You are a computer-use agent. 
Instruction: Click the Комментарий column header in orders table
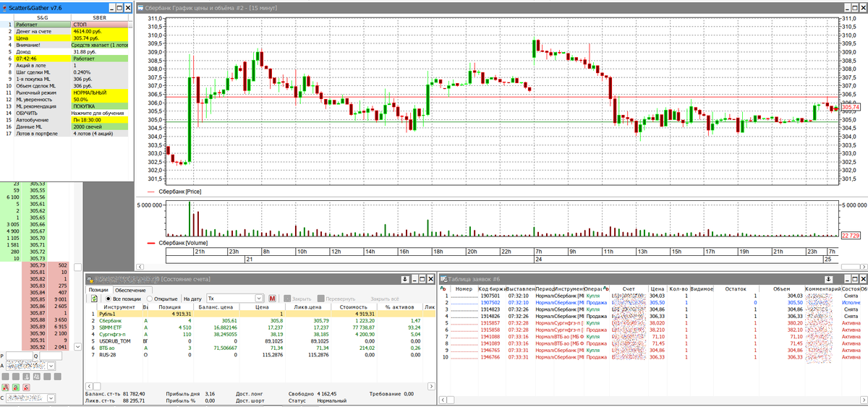coord(822,288)
